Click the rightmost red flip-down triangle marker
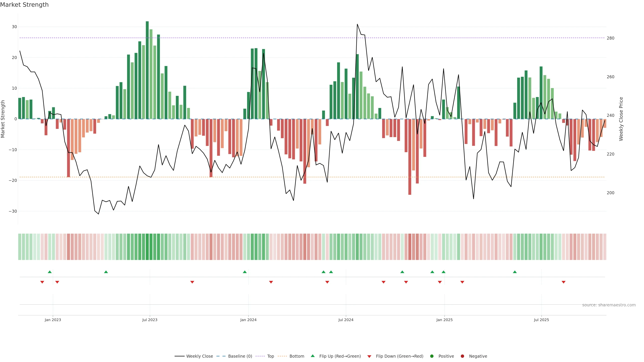Viewport: 644px width, 362px height. tap(563, 282)
